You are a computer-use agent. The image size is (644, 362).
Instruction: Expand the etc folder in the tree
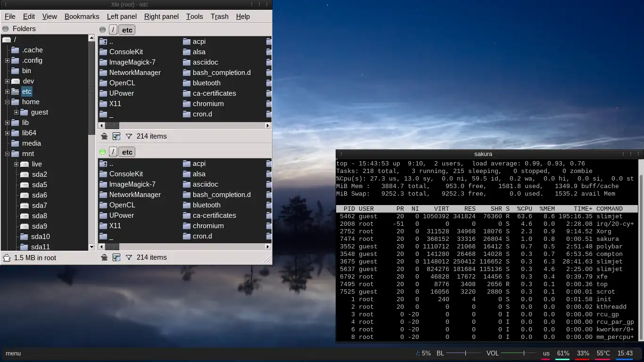pyautogui.click(x=7, y=91)
